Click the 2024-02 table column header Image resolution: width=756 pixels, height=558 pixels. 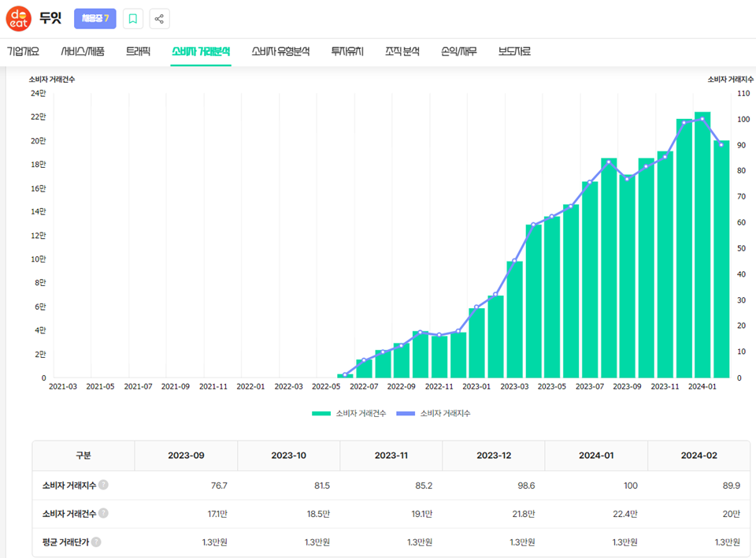pos(699,456)
